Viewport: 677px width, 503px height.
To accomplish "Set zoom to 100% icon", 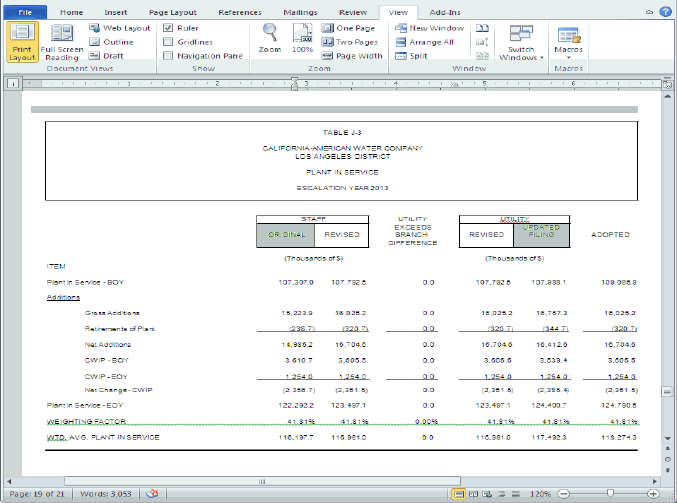I will (302, 39).
